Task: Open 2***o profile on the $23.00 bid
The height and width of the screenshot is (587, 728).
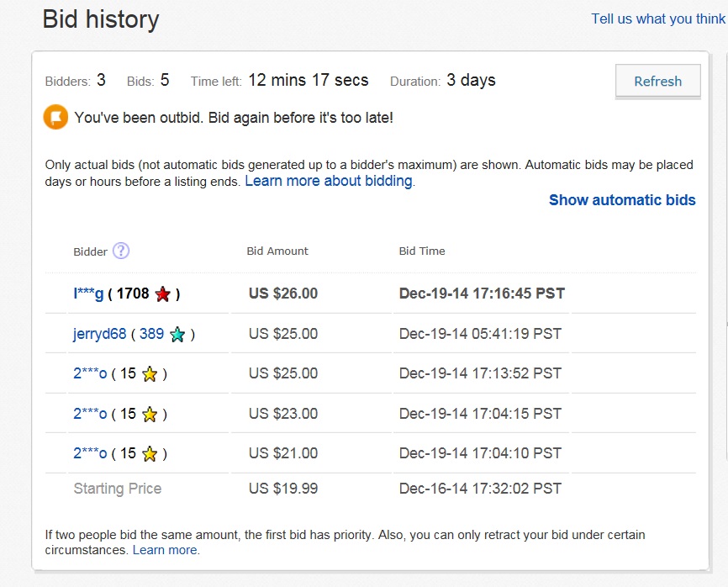Action: (x=90, y=414)
